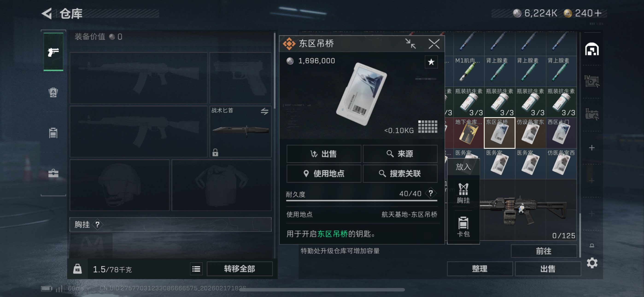Put item into 胸挂 chest rig
Screen dimensions: 644x297
(463, 193)
